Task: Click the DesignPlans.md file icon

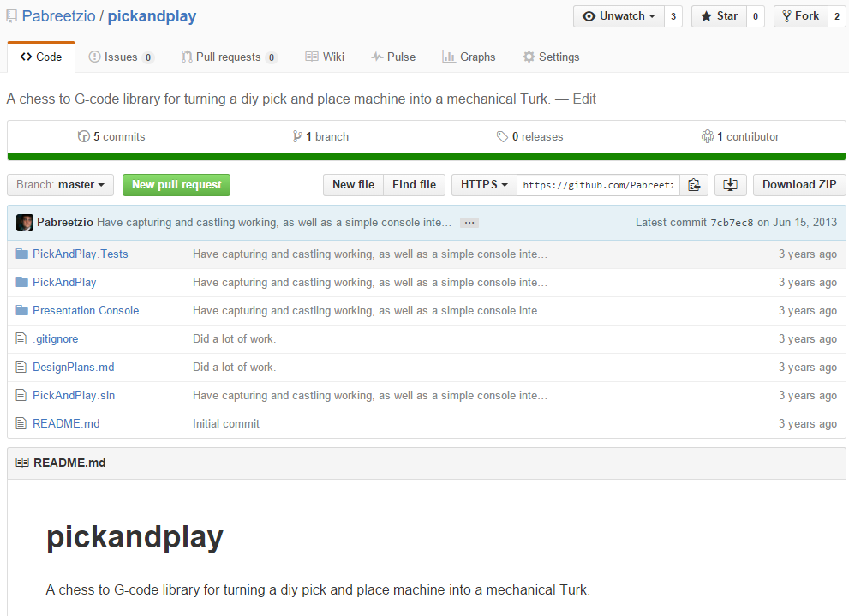Action: click(21, 367)
